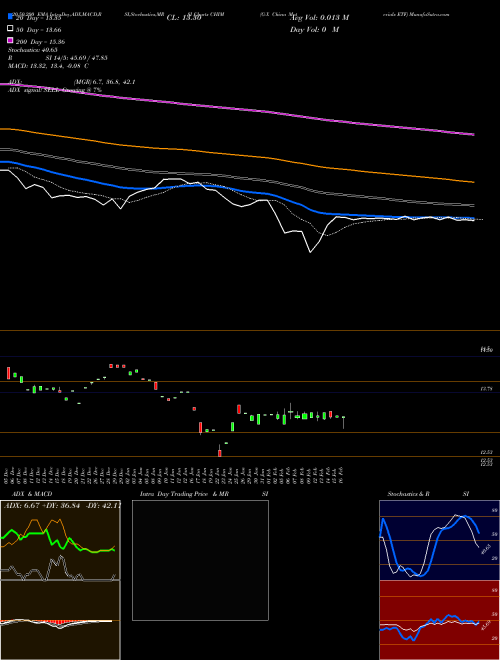
Task: Click the 12.53 price axis label
Action: (487, 452)
